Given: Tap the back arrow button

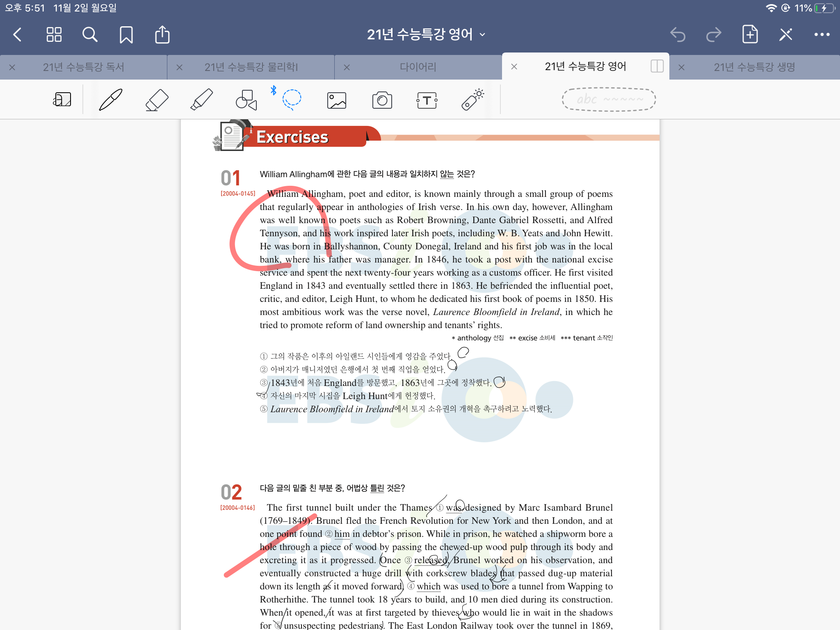Looking at the screenshot, I should point(18,34).
